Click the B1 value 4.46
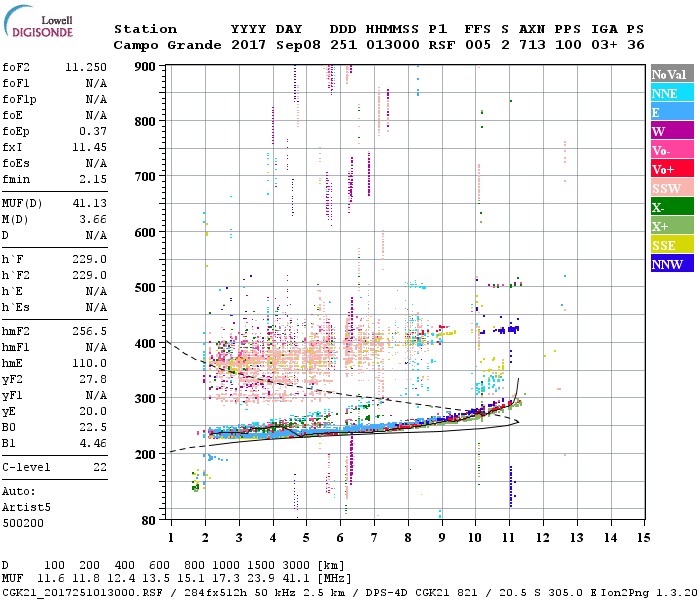The image size is (700, 600). click(93, 443)
